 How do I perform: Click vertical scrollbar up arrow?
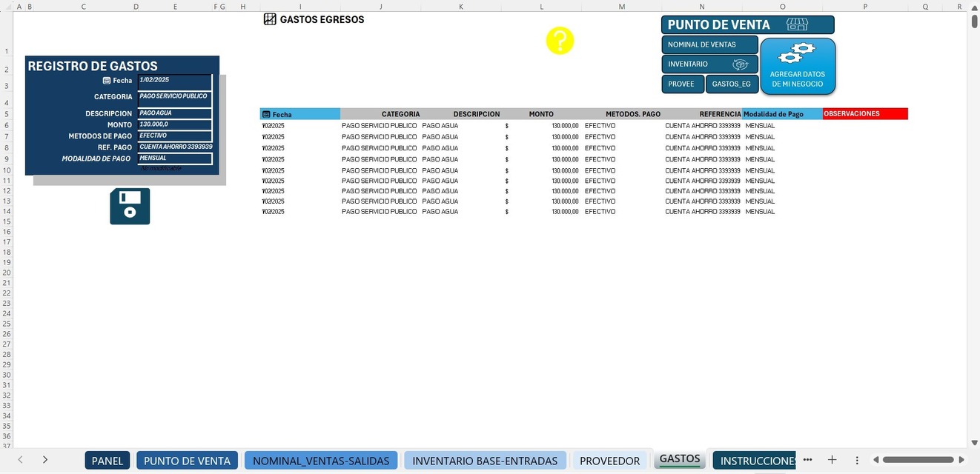[x=974, y=7]
